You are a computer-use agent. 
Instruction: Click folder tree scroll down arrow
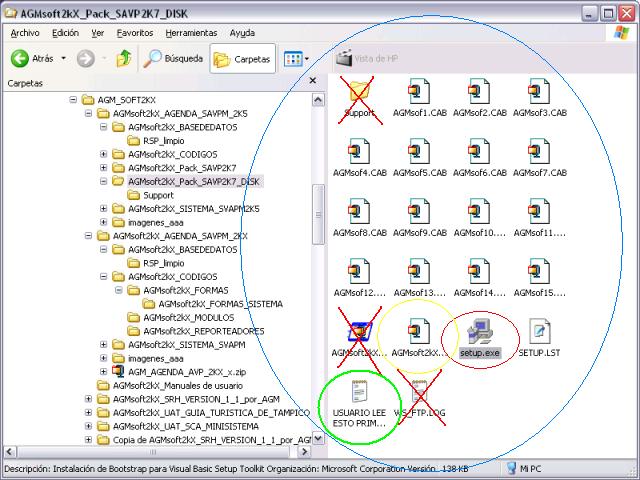click(x=318, y=438)
